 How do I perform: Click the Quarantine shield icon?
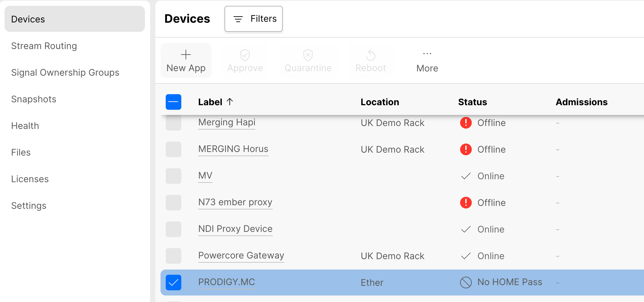[x=308, y=55]
